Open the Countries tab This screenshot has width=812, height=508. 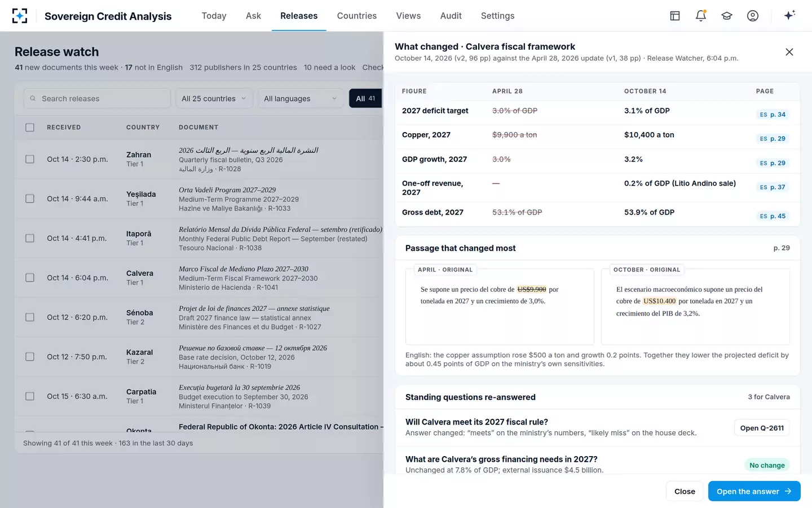(x=357, y=16)
